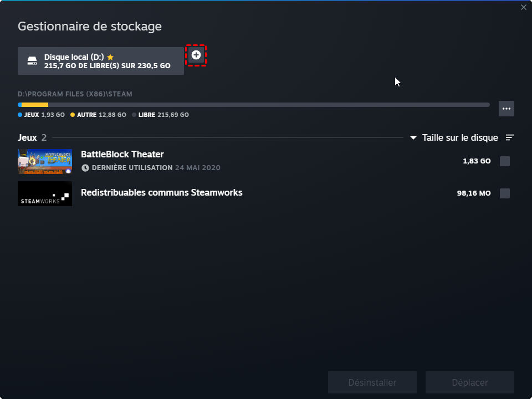Click the clock icon beside Dernière utilisation
Screen dimensions: 532x399
[x=85, y=168]
